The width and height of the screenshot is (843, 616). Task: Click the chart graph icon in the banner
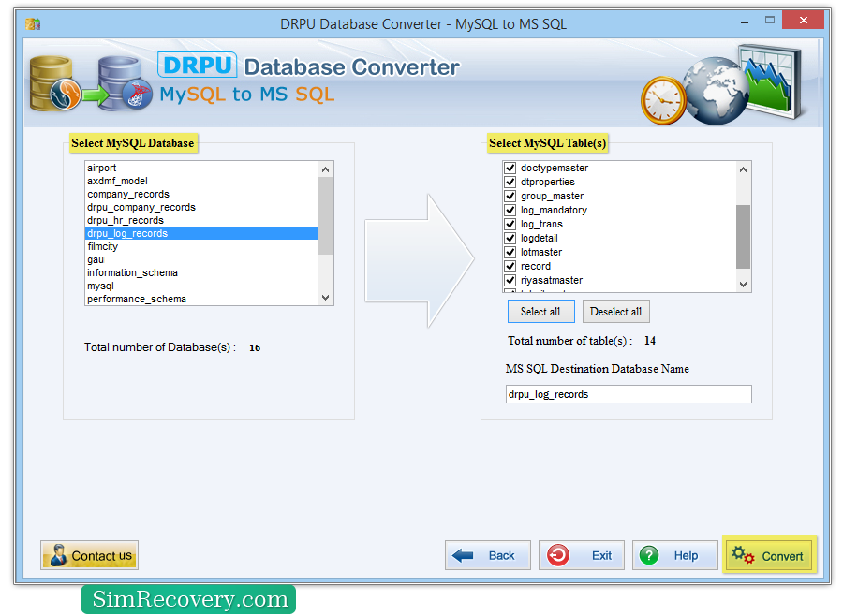coord(771,81)
